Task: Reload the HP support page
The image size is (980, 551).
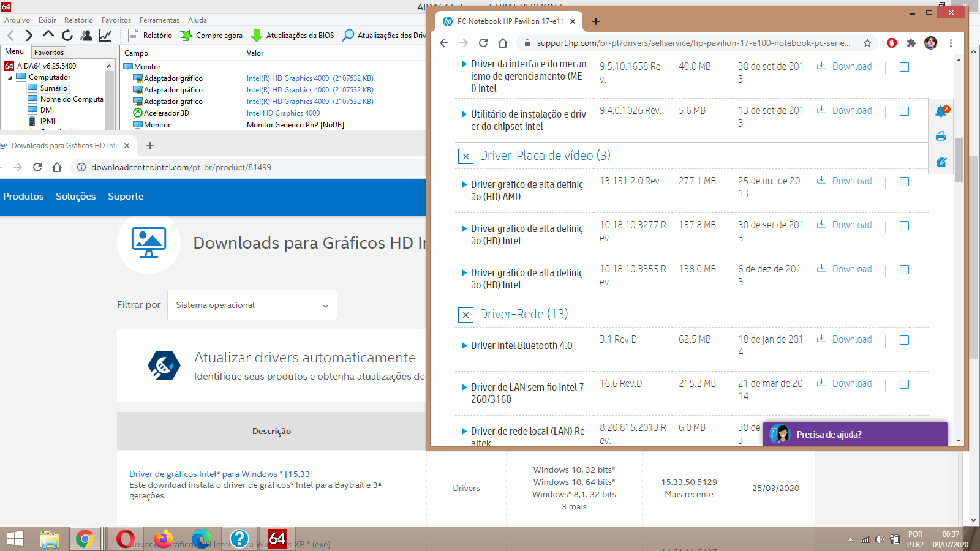Action: [x=483, y=43]
